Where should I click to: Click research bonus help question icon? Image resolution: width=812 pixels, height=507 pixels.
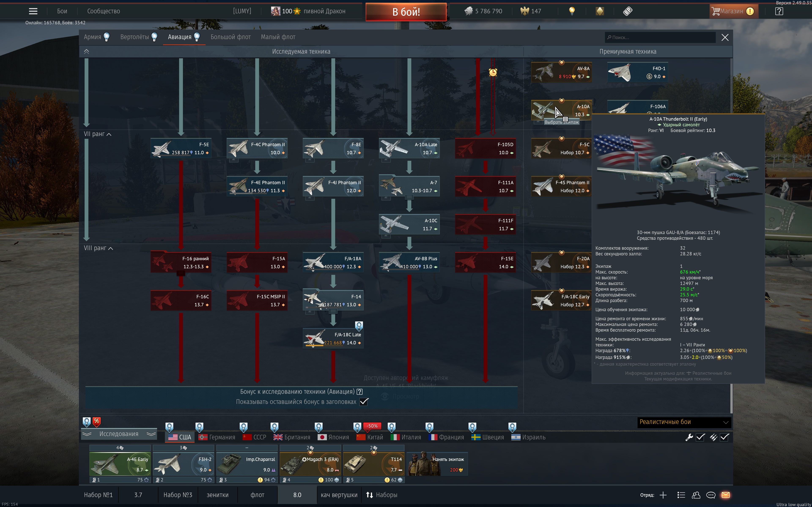(x=360, y=392)
